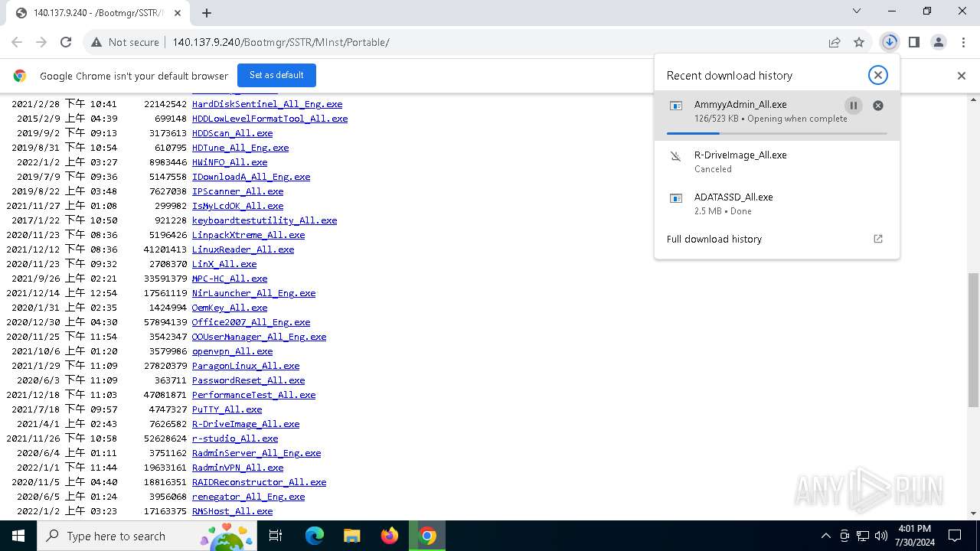Download openvpn_All.exe
980x551 pixels.
[232, 351]
